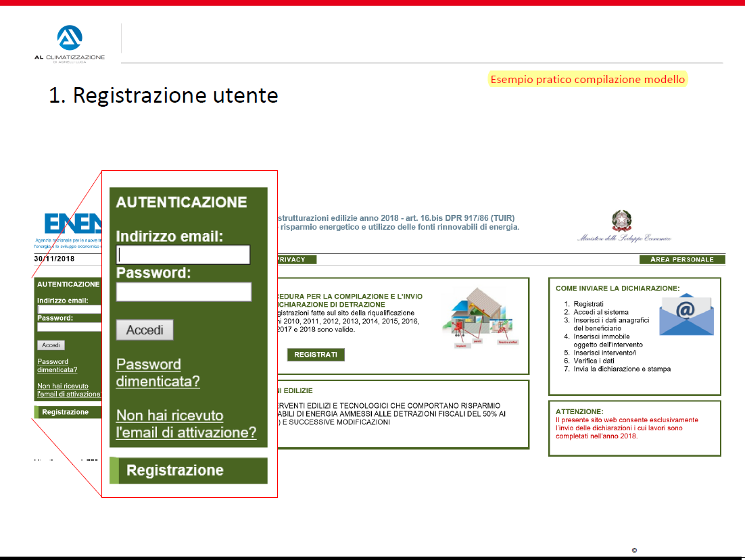Viewport: 745px width, 560px height.
Task: Click the green REGISTRATI button
Action: coord(316,355)
